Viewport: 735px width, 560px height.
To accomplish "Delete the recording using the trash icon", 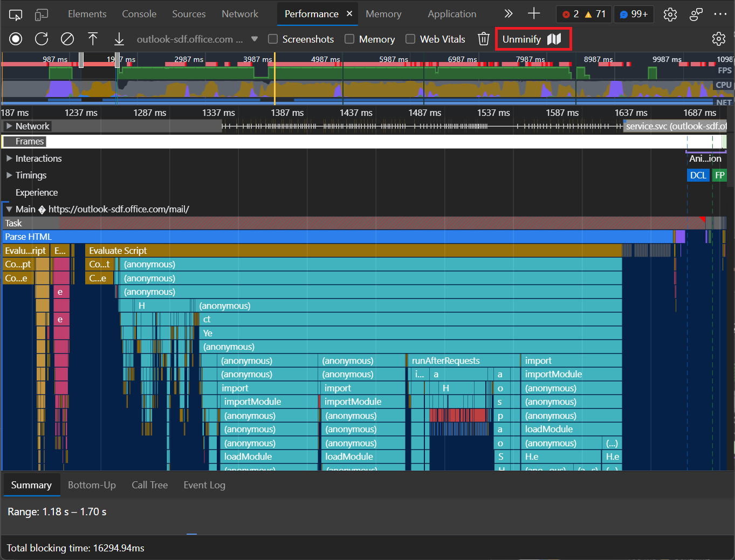I will click(x=484, y=38).
